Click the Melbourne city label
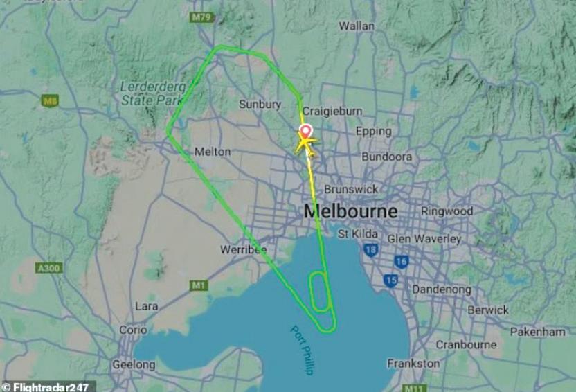576x392 pixels. (351, 212)
